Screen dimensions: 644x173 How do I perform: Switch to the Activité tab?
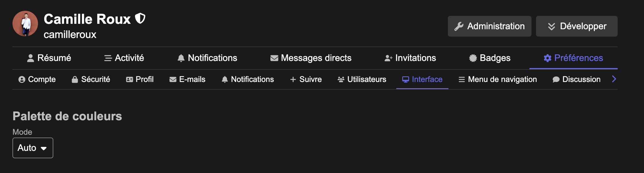pos(124,58)
